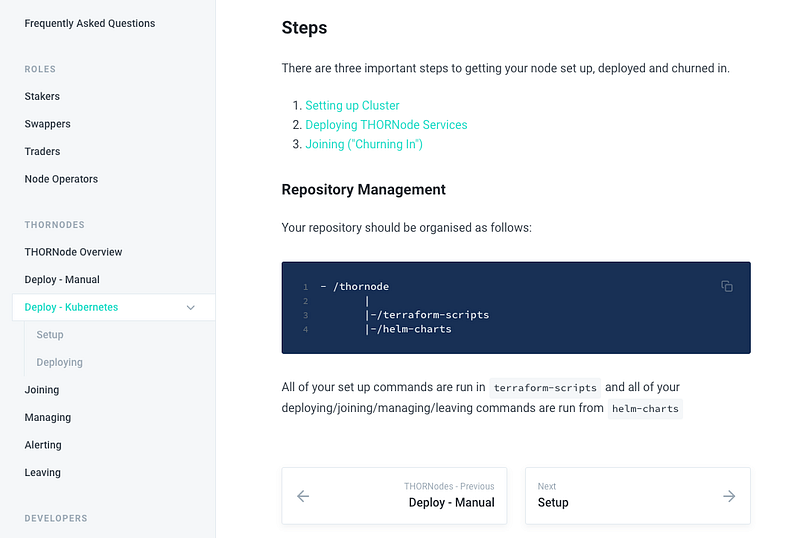
Task: Click the right arrow on Next card
Action: click(x=729, y=496)
